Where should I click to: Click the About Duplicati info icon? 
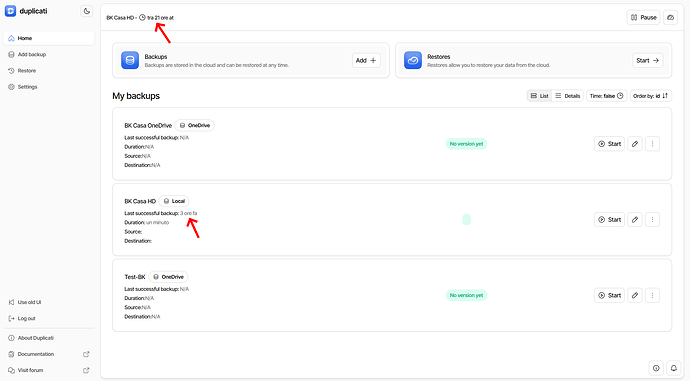click(11, 338)
